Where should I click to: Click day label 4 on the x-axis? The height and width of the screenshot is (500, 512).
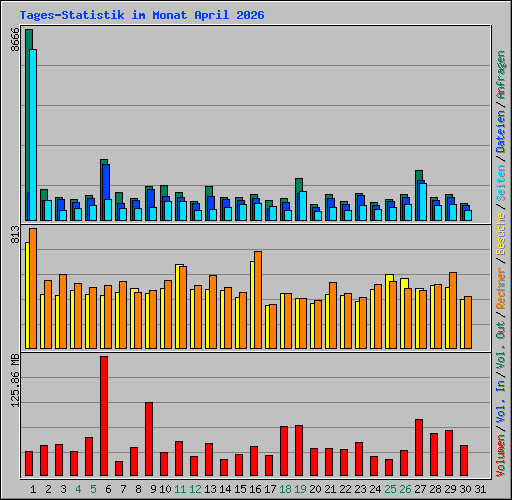(78, 489)
